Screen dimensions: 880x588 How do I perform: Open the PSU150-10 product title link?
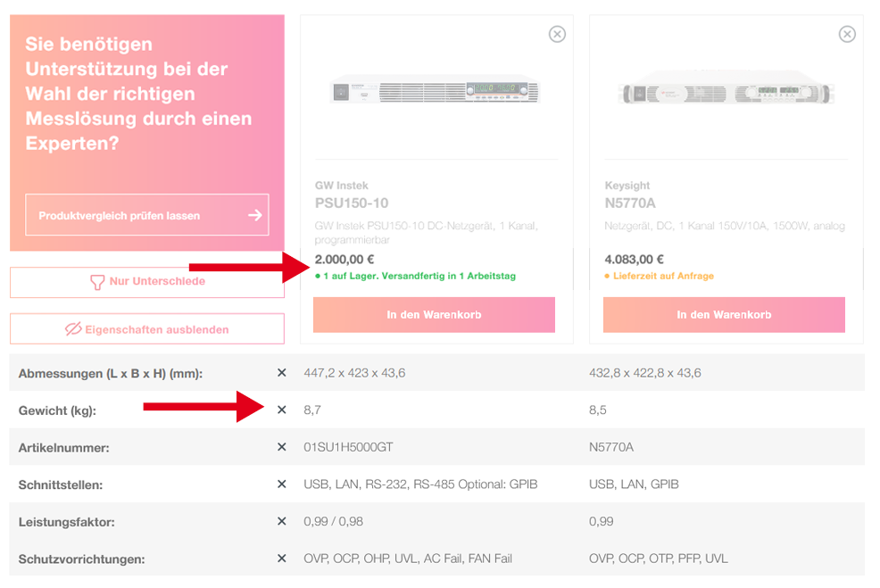pyautogui.click(x=352, y=203)
